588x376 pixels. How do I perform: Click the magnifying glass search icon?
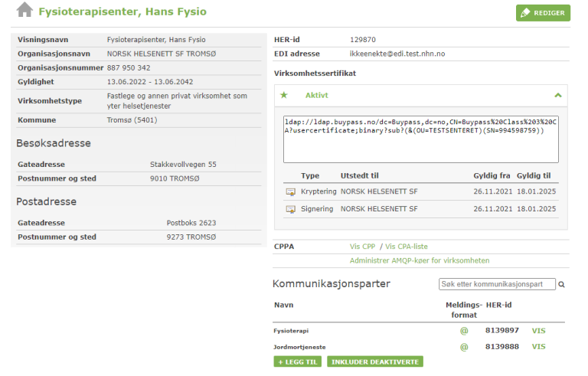pos(561,284)
